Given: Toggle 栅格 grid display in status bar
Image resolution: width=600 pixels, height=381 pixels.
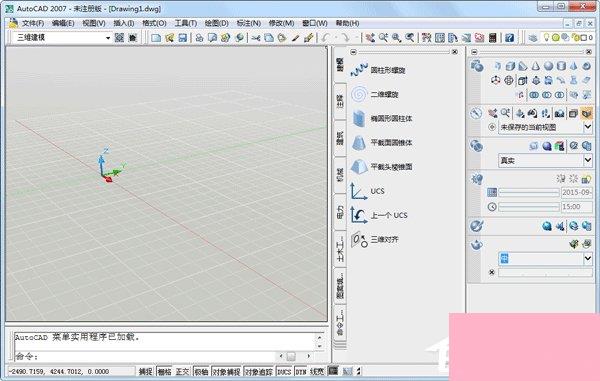Looking at the screenshot, I should click(164, 371).
